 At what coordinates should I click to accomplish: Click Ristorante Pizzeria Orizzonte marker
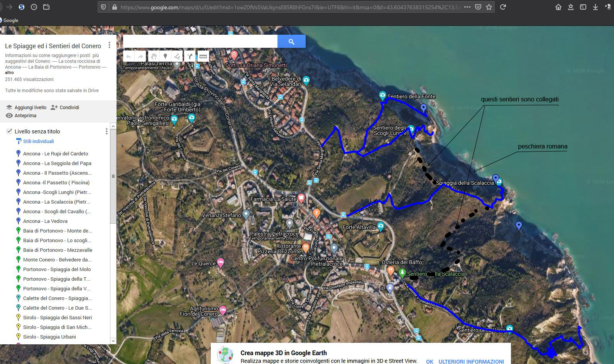click(x=306, y=248)
